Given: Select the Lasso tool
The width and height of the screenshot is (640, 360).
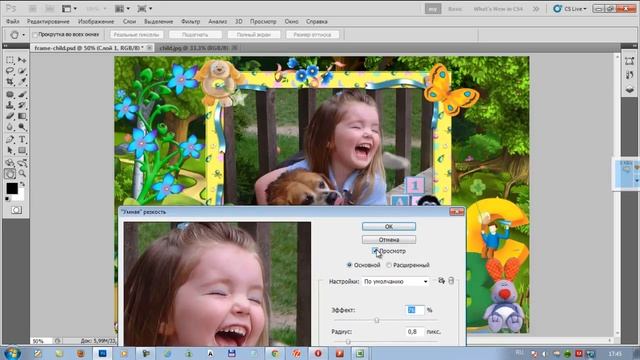Looking at the screenshot, I should pos(10,71).
